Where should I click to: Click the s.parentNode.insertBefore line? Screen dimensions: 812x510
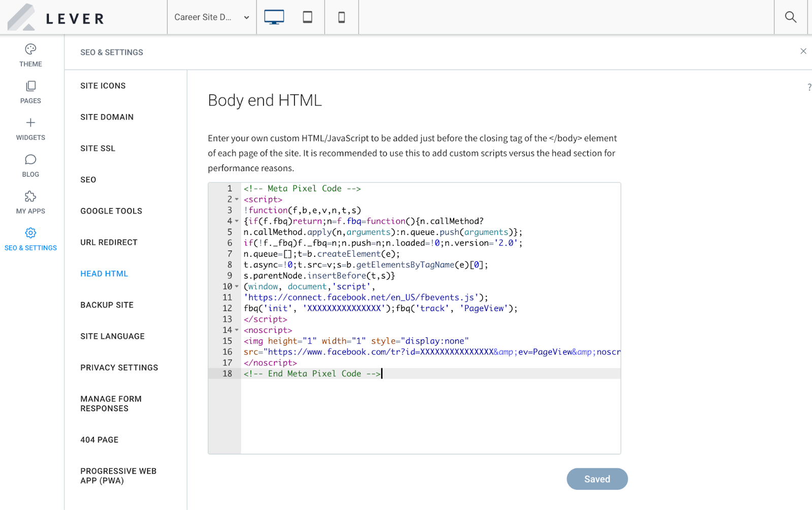click(x=319, y=276)
